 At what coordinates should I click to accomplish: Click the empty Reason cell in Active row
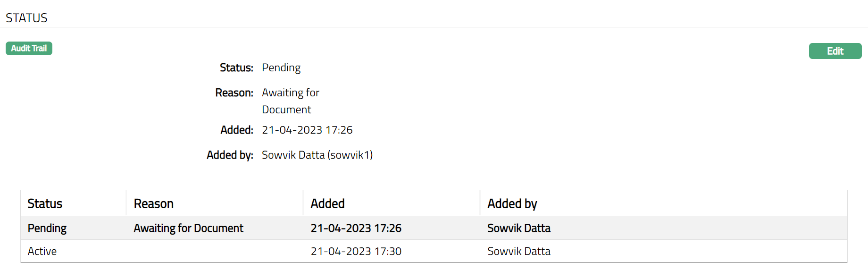[214, 251]
